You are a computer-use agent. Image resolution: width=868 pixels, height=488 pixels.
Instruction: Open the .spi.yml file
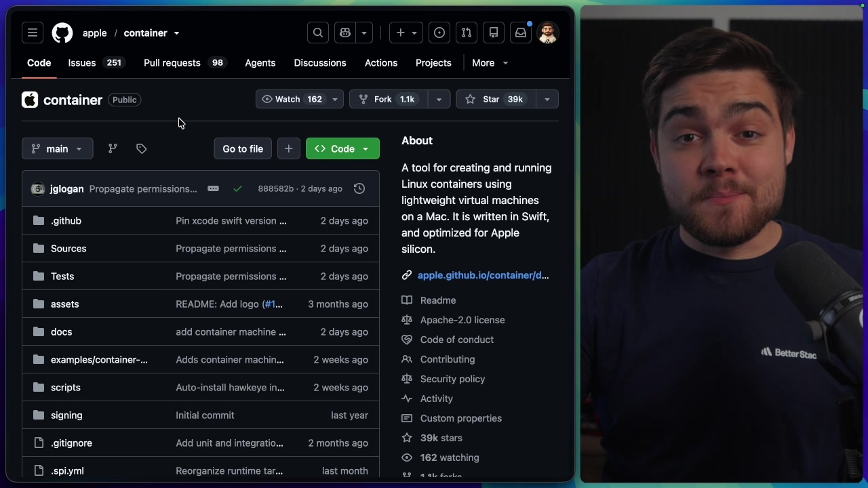[x=67, y=471]
